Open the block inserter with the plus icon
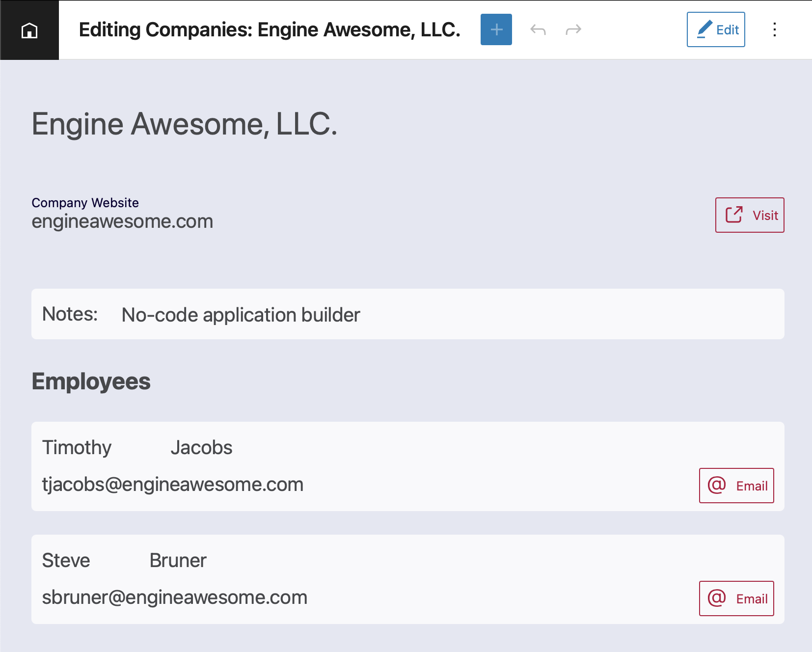Screen dimensions: 812x652 [496, 29]
